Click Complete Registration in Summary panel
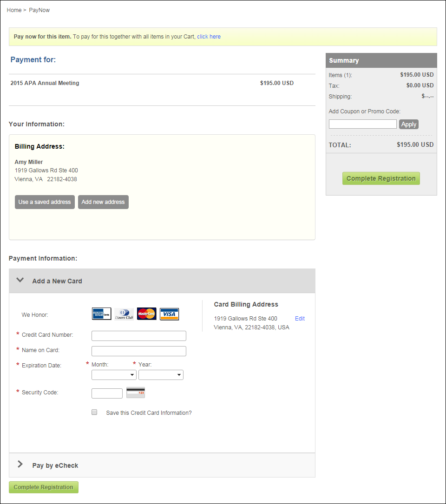The height and width of the screenshot is (504, 446). 381,178
